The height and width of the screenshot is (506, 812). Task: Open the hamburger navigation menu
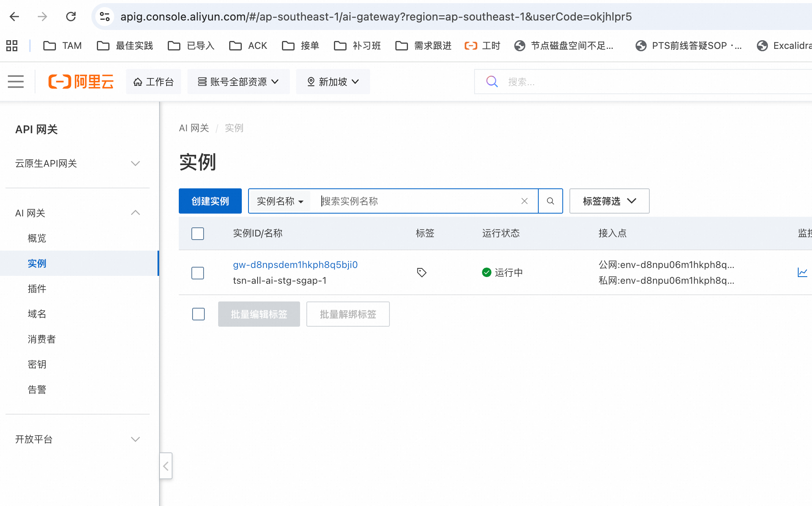pos(16,82)
